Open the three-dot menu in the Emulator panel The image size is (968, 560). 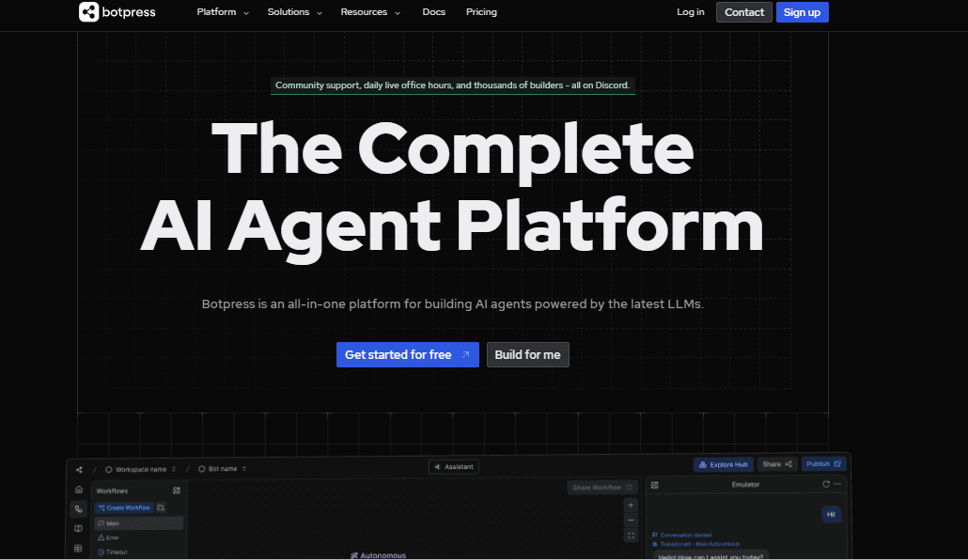pos(837,484)
